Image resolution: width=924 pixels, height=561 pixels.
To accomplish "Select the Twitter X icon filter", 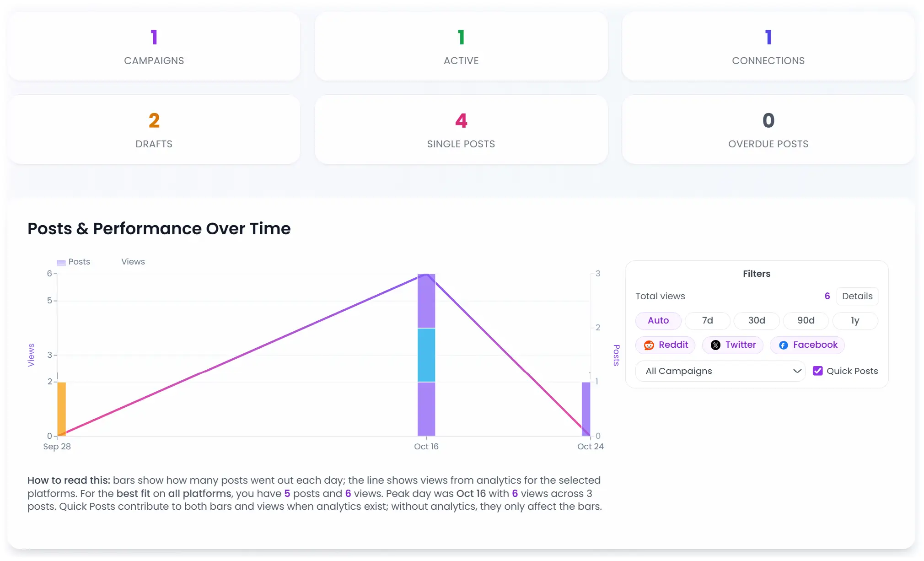I will (716, 345).
